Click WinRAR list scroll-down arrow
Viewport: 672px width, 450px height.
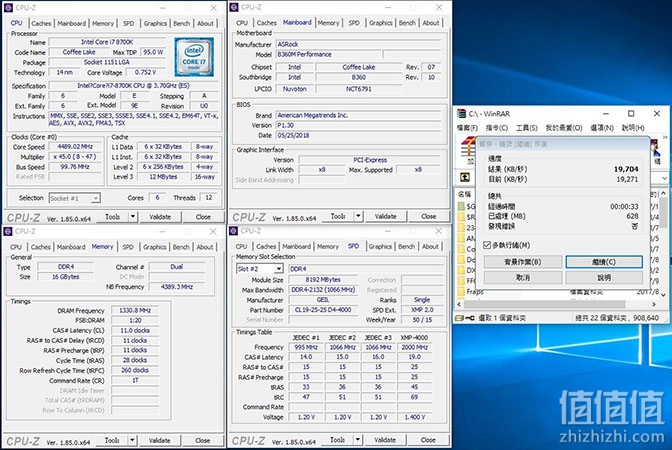click(664, 295)
